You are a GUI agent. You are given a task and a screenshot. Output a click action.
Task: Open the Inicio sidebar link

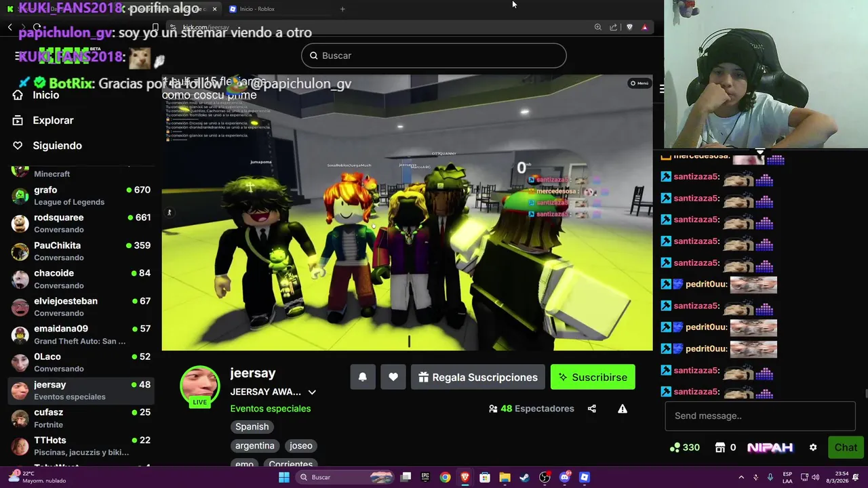tap(37, 95)
